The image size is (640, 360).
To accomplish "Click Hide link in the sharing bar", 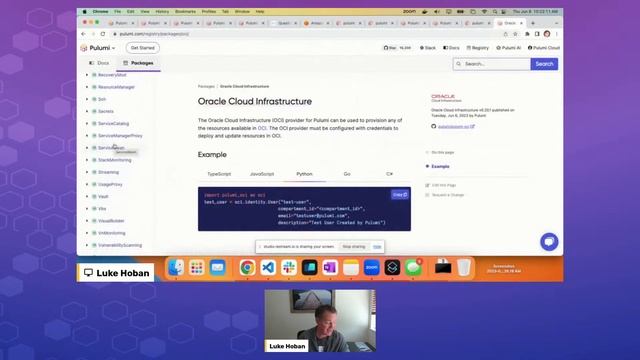I will [377, 247].
